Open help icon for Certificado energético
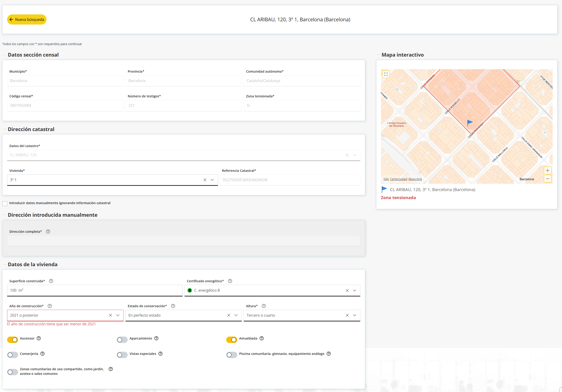The image size is (562, 392). [230, 281]
